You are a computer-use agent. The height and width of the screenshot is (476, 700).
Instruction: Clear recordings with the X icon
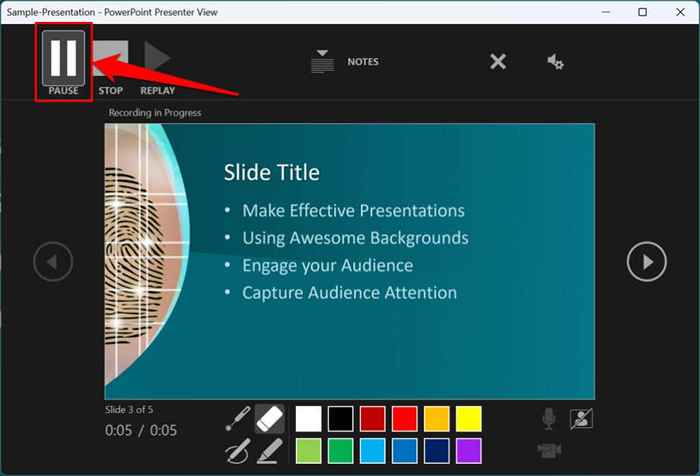[x=498, y=62]
